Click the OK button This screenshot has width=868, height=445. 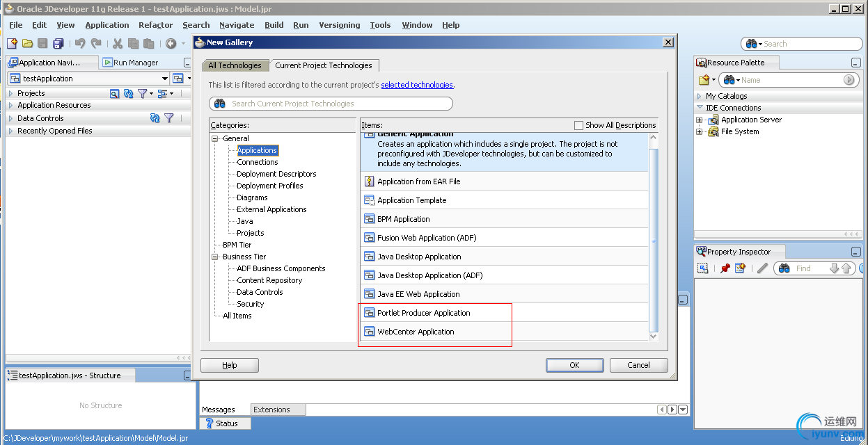[x=574, y=365]
